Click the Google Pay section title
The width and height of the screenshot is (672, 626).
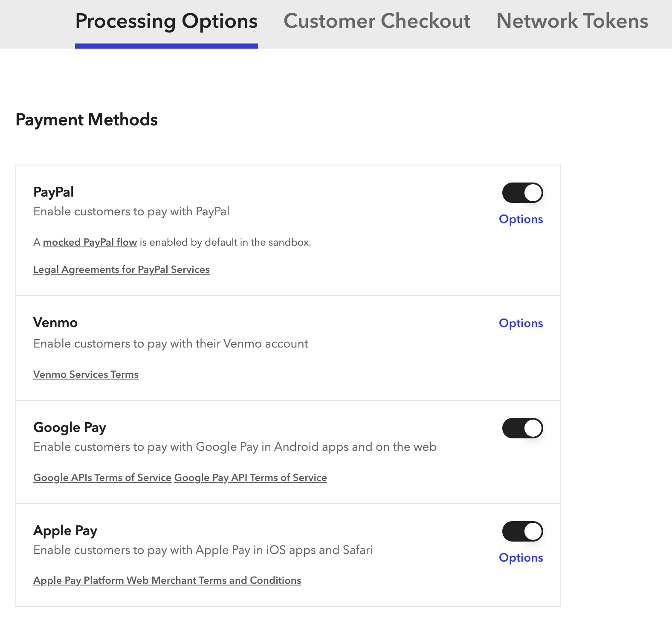click(x=70, y=427)
